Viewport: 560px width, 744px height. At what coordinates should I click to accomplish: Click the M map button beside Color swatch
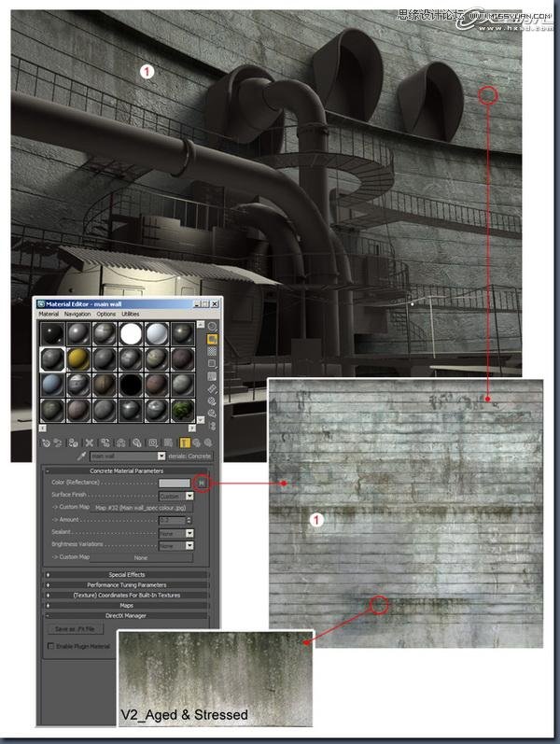pos(202,483)
